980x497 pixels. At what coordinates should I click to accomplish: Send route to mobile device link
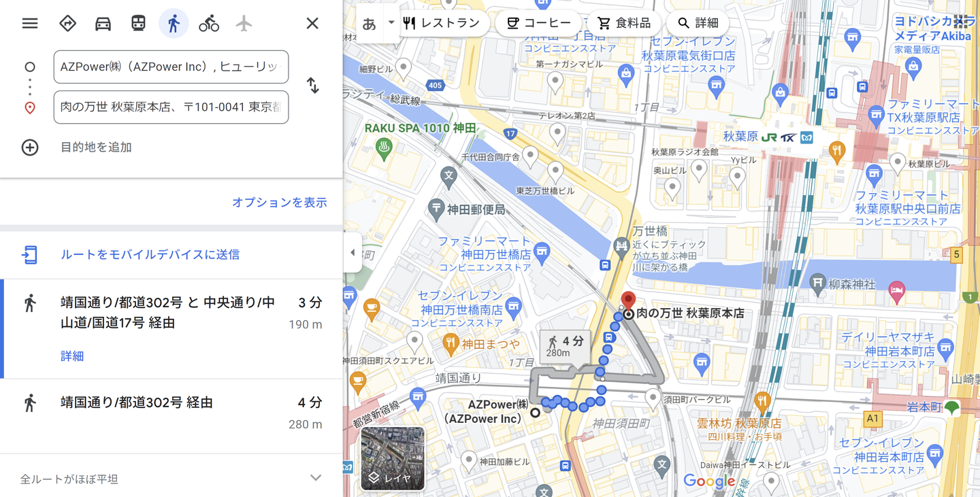pyautogui.click(x=150, y=255)
